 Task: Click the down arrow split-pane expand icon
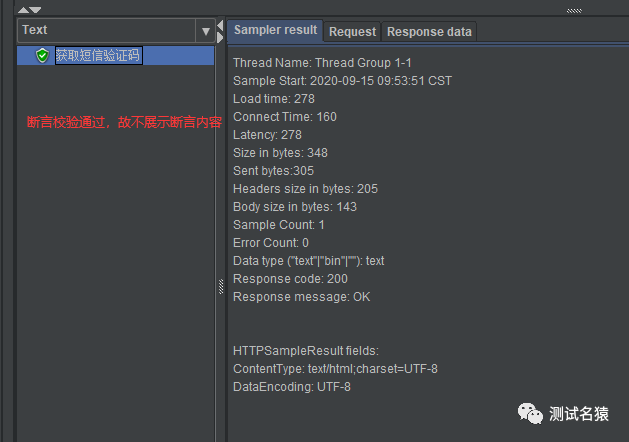[x=35, y=10]
